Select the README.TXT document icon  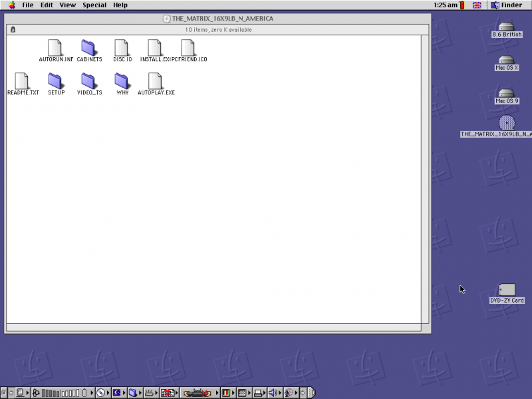[22, 80]
